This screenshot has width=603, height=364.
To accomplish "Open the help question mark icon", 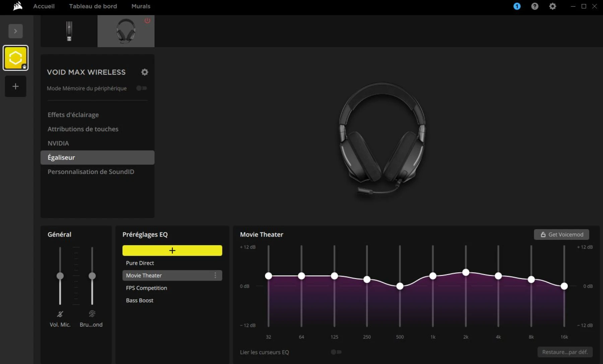I will [x=535, y=6].
